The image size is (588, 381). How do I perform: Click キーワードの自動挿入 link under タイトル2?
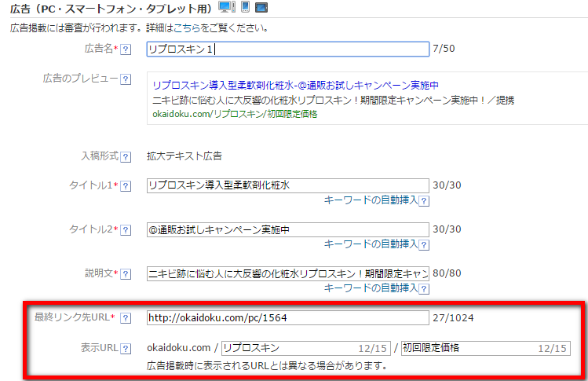pyautogui.click(x=371, y=244)
